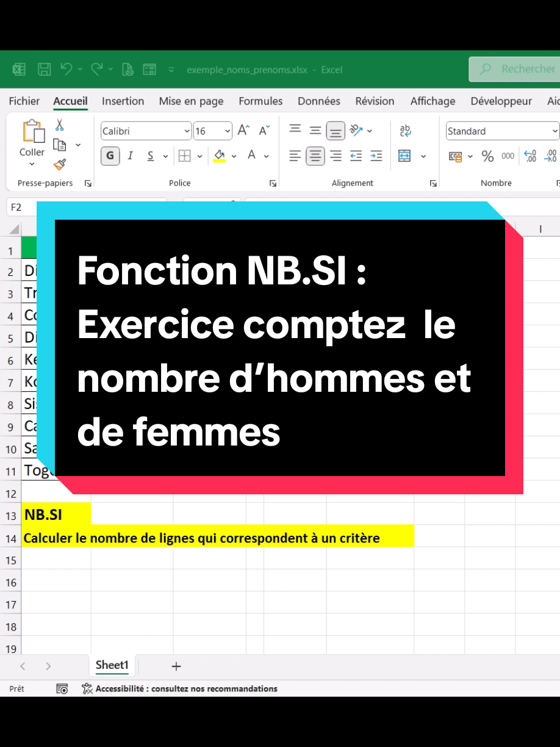Open the borders dropdown arrow

click(x=201, y=157)
